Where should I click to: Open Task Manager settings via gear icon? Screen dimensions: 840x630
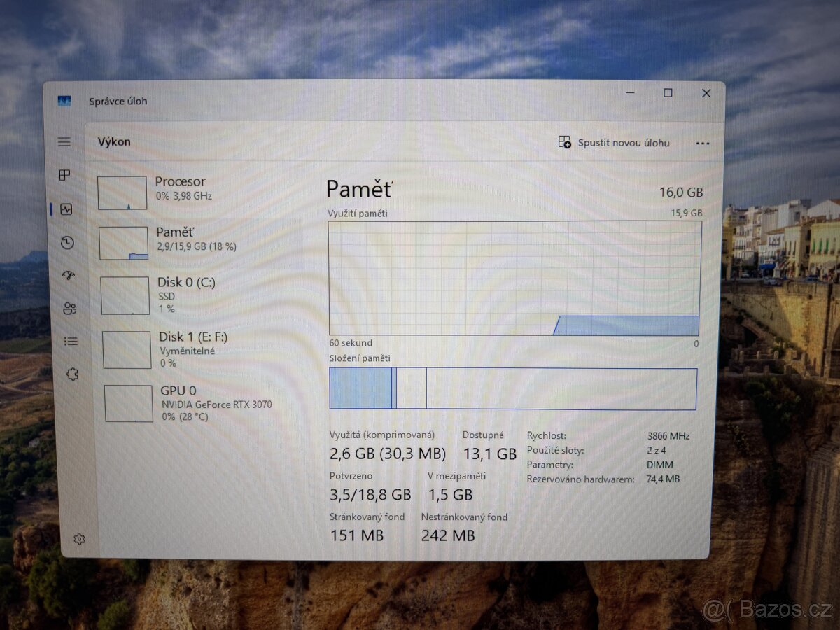tap(79, 538)
